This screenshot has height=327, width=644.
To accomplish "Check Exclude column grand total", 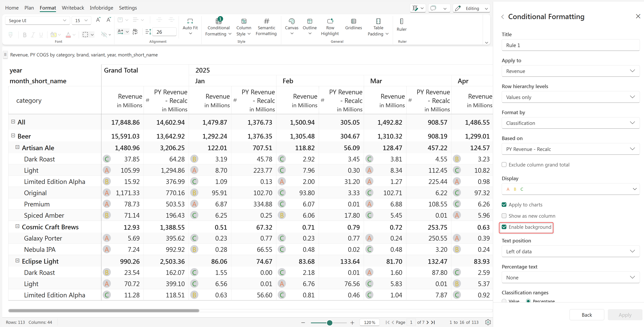I will (504, 164).
